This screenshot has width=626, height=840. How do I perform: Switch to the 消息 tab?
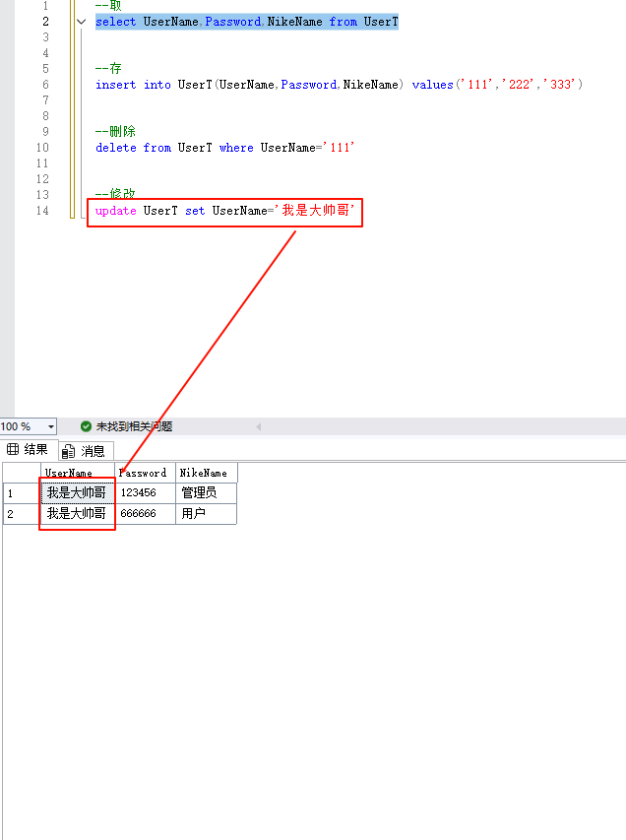pyautogui.click(x=85, y=451)
